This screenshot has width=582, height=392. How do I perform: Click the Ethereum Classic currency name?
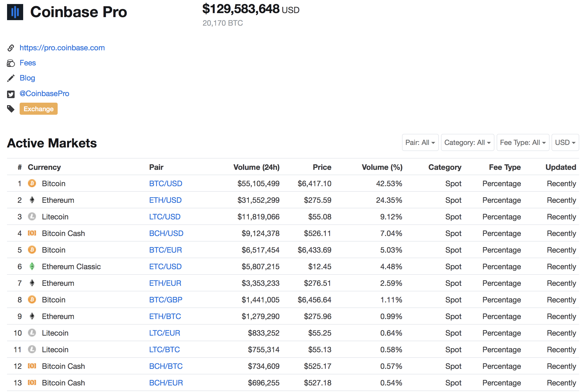tap(71, 266)
